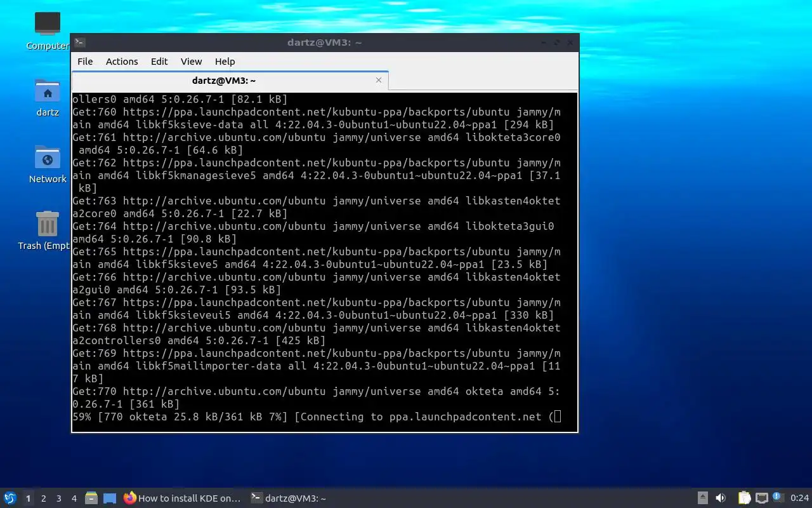The image size is (812, 508).
Task: Close the terminal window
Action: pos(570,43)
